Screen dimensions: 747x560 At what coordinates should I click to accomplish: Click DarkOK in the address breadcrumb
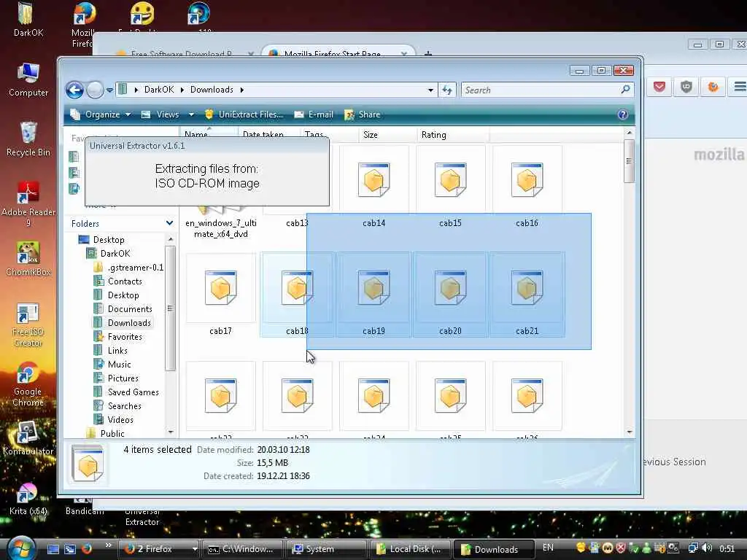pos(159,90)
